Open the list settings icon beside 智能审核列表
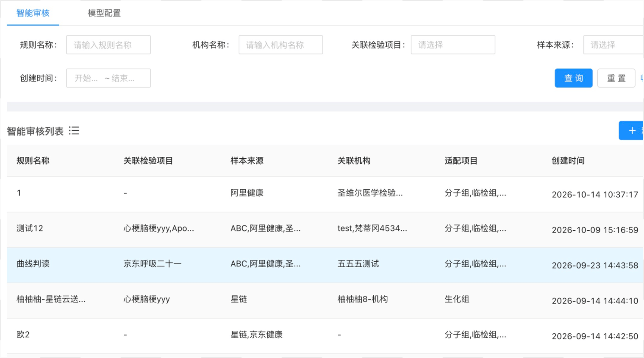Screen dimensions: 644x358 point(74,131)
